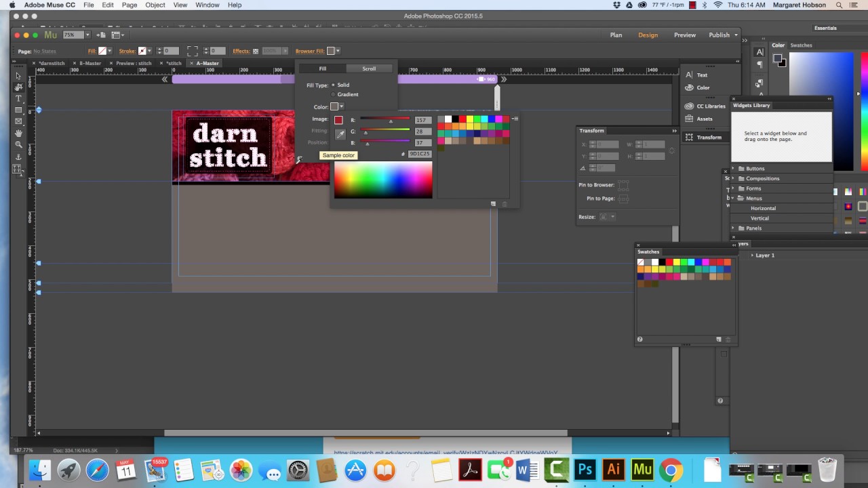
Task: Switch to the Scroll tab
Action: click(369, 68)
